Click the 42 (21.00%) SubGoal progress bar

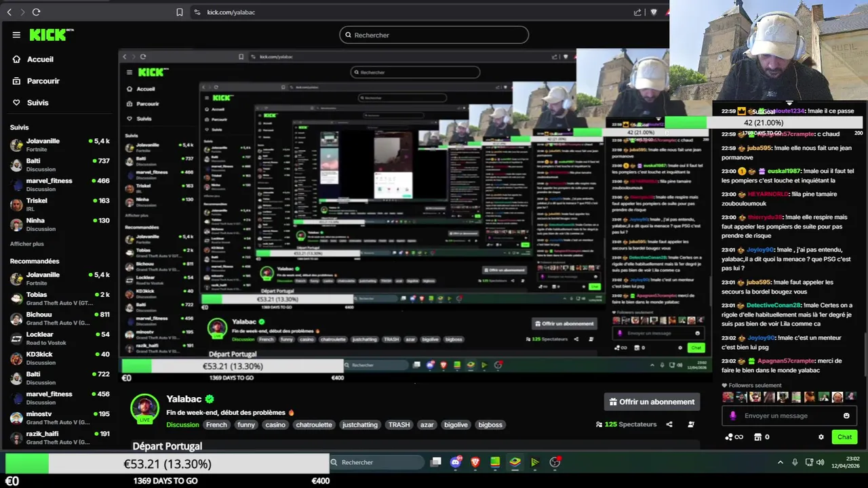[764, 123]
